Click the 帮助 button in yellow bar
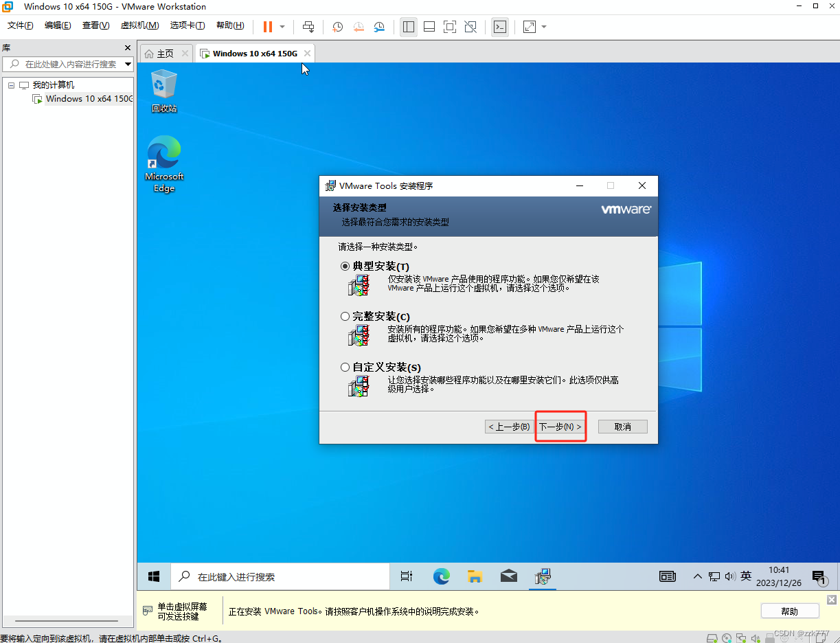 [790, 611]
